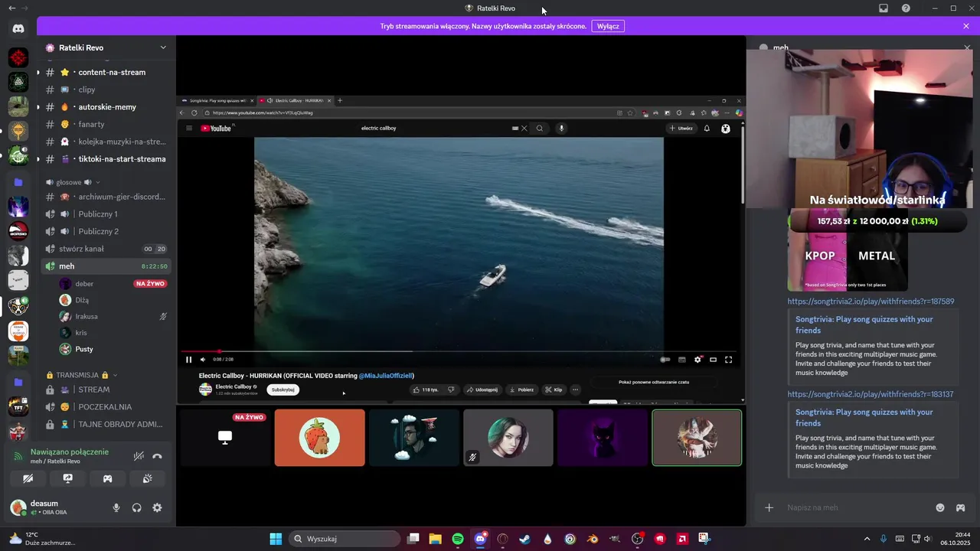
Task: Open the Discord help icon
Action: click(x=906, y=8)
